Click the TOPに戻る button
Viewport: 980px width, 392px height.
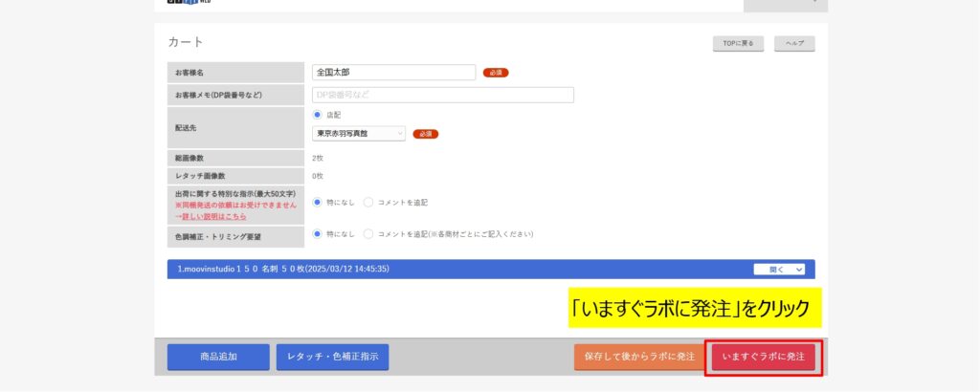tap(737, 44)
